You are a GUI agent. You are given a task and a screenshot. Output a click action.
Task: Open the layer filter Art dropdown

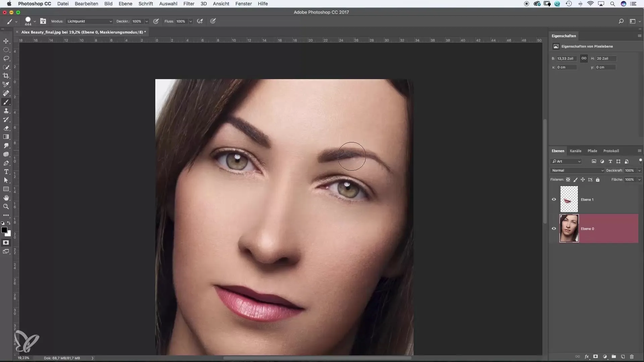tap(567, 161)
